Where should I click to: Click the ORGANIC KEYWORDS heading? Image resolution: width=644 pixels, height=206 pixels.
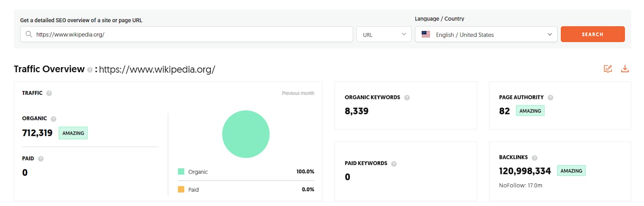coord(372,97)
